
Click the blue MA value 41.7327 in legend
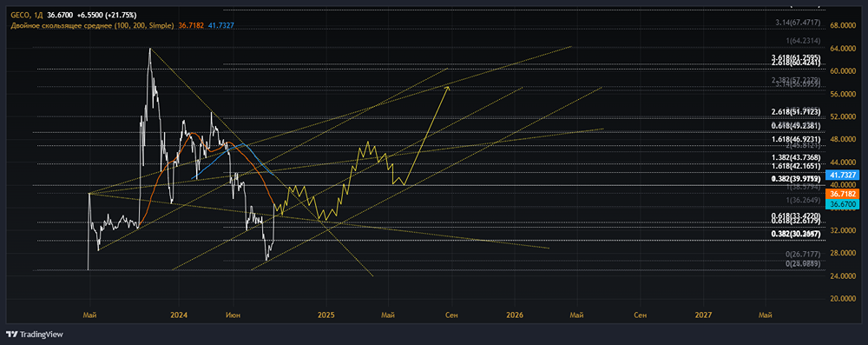pyautogui.click(x=220, y=25)
